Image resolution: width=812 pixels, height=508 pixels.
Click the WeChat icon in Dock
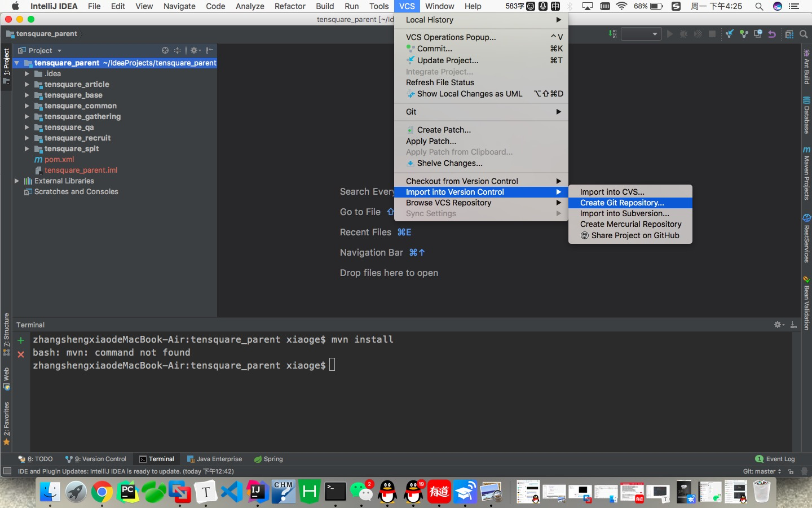tap(361, 492)
